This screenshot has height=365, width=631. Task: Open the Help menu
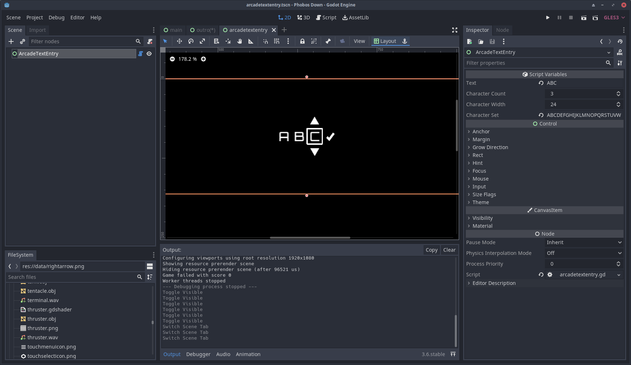[96, 18]
